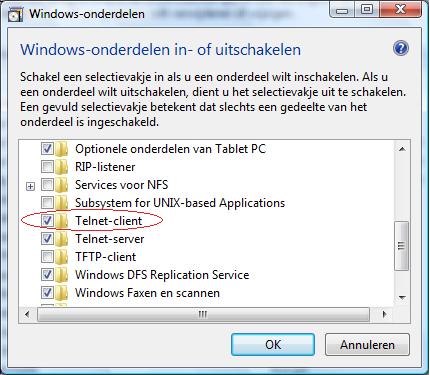
Task: Select the RIP-listener folder icon
Action: [x=62, y=167]
